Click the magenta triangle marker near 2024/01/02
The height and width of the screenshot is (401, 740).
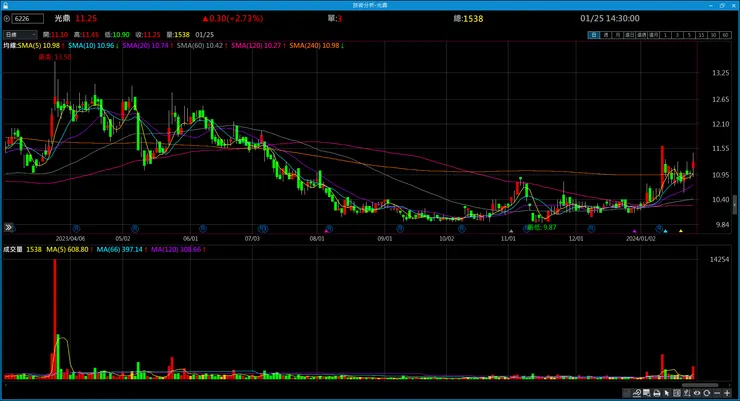point(634,231)
